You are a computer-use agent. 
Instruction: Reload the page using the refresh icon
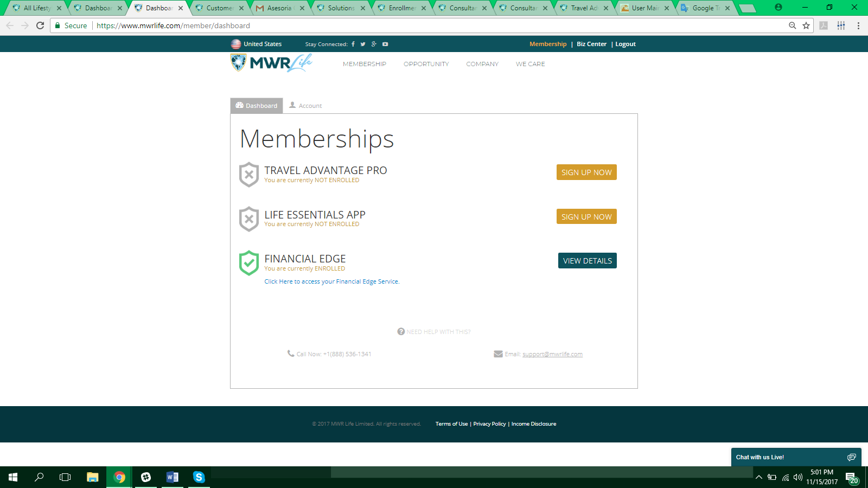click(x=40, y=25)
